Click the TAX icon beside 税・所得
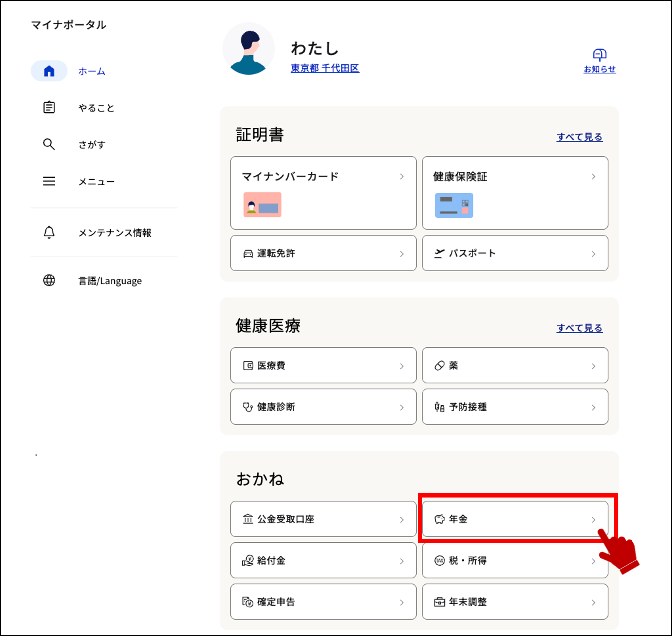 click(x=440, y=560)
